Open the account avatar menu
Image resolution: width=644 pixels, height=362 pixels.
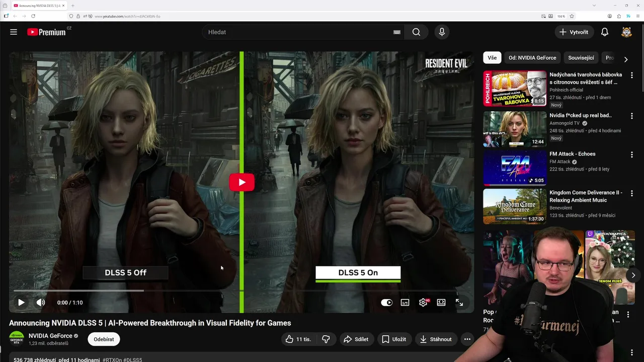pos(626,32)
